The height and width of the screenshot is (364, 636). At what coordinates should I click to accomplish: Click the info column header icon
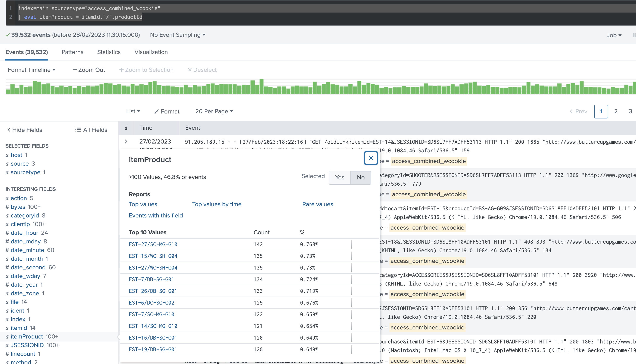[126, 128]
